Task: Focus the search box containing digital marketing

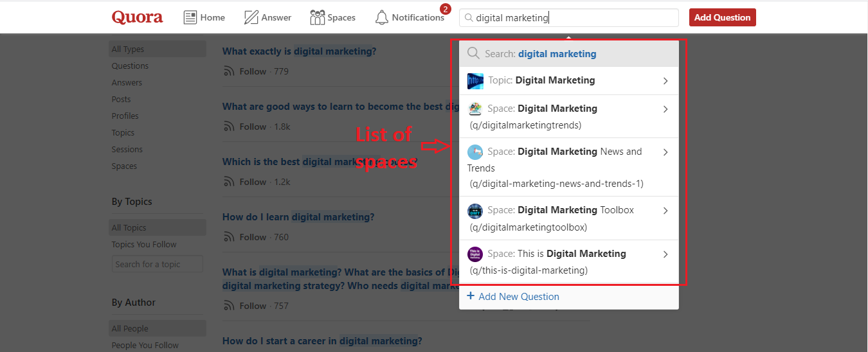Action: [569, 18]
